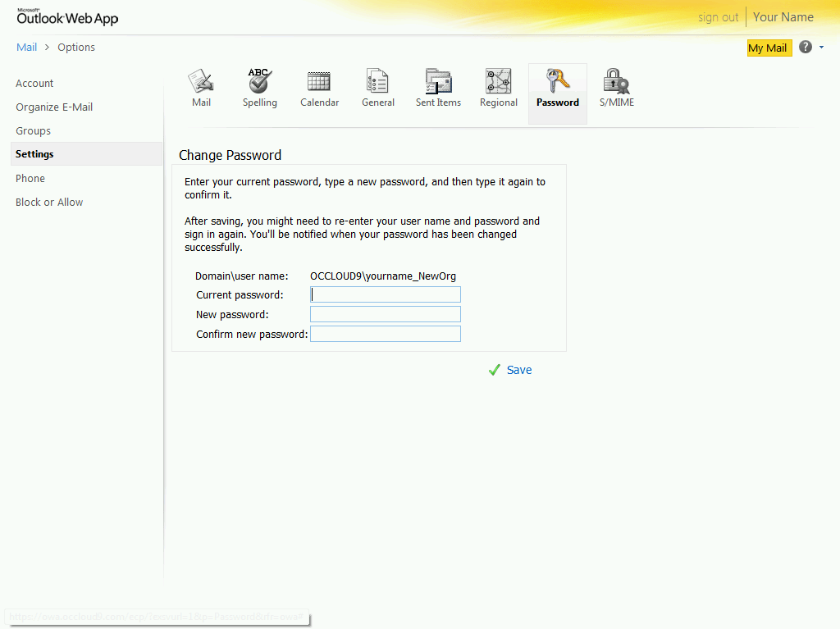Open the Regional settings icon
The width and height of the screenshot is (840, 629).
click(x=498, y=81)
